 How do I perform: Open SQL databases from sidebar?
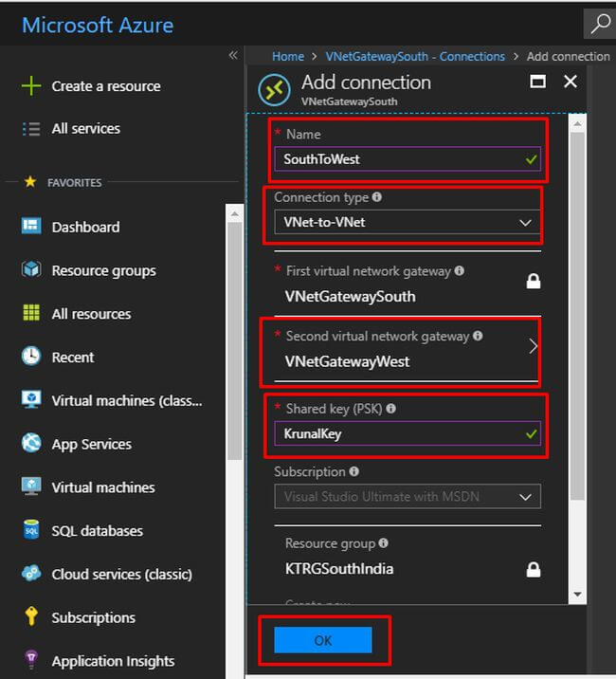[97, 531]
